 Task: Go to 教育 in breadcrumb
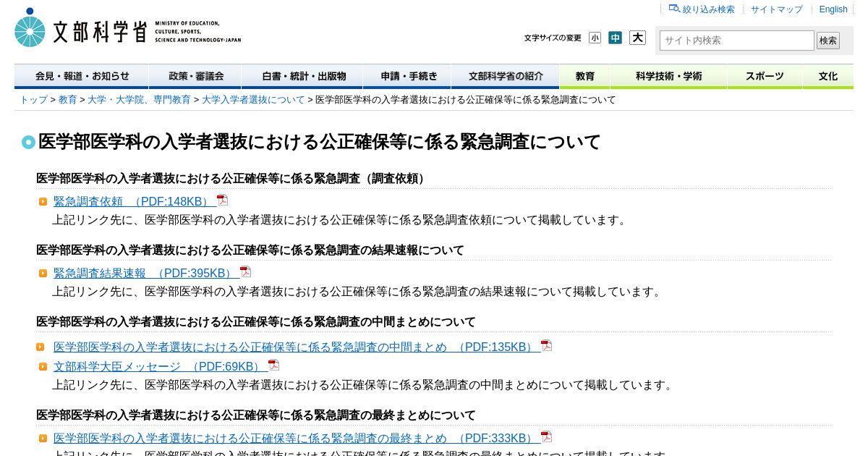click(68, 100)
